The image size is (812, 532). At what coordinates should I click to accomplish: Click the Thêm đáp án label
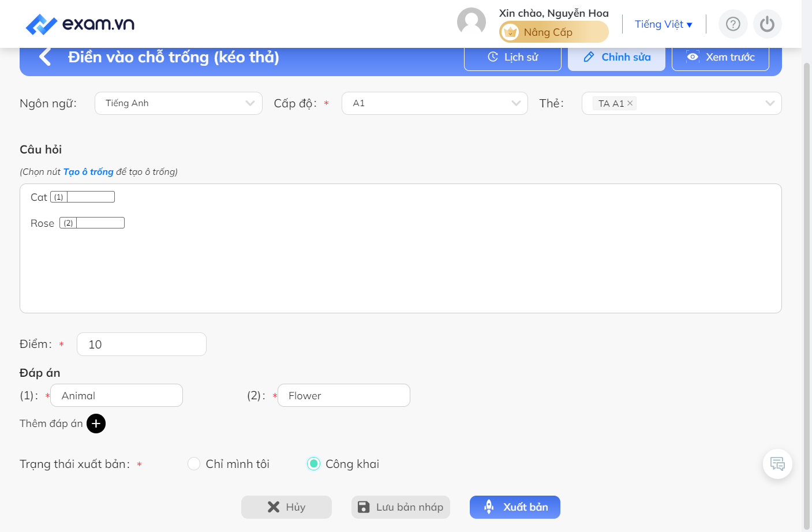click(51, 424)
